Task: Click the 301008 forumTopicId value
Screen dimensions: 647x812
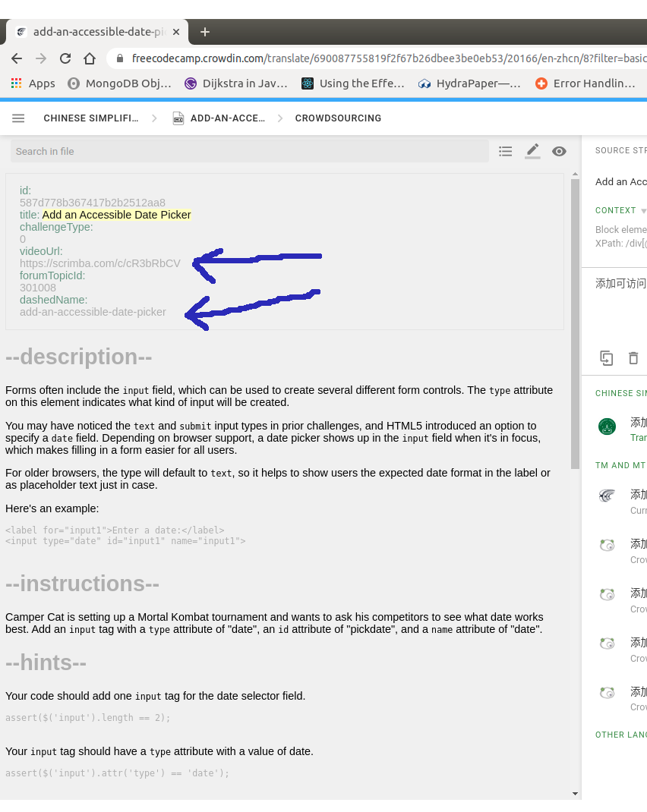Action: pos(38,288)
